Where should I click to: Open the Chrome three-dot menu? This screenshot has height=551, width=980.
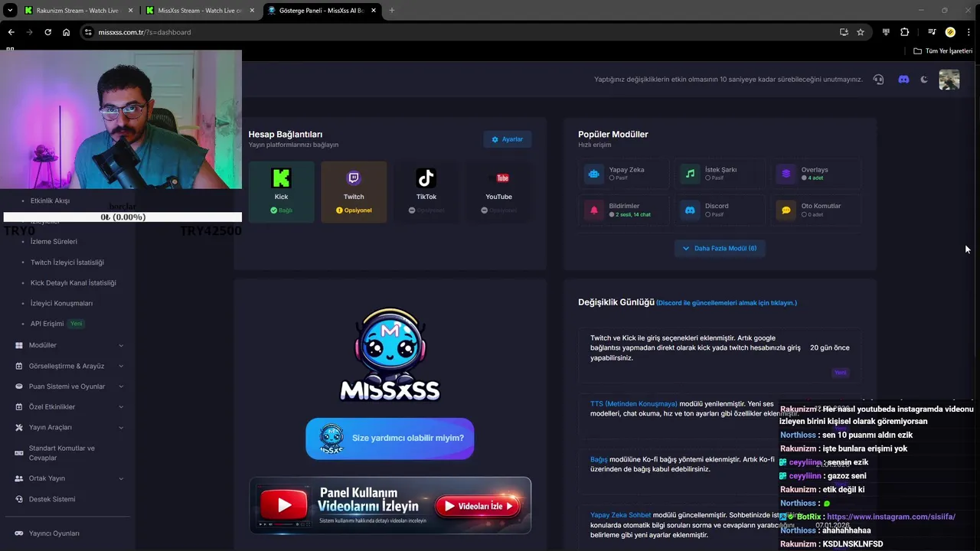(x=969, y=32)
